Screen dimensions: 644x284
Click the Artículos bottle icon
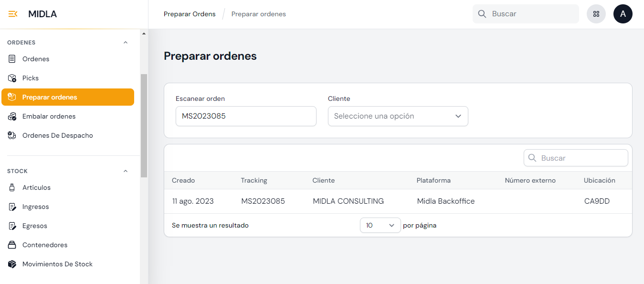(x=12, y=187)
